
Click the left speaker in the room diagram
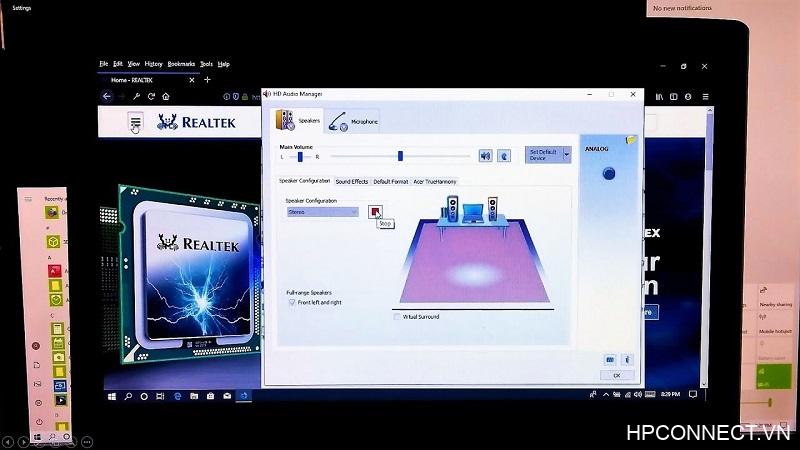(452, 208)
